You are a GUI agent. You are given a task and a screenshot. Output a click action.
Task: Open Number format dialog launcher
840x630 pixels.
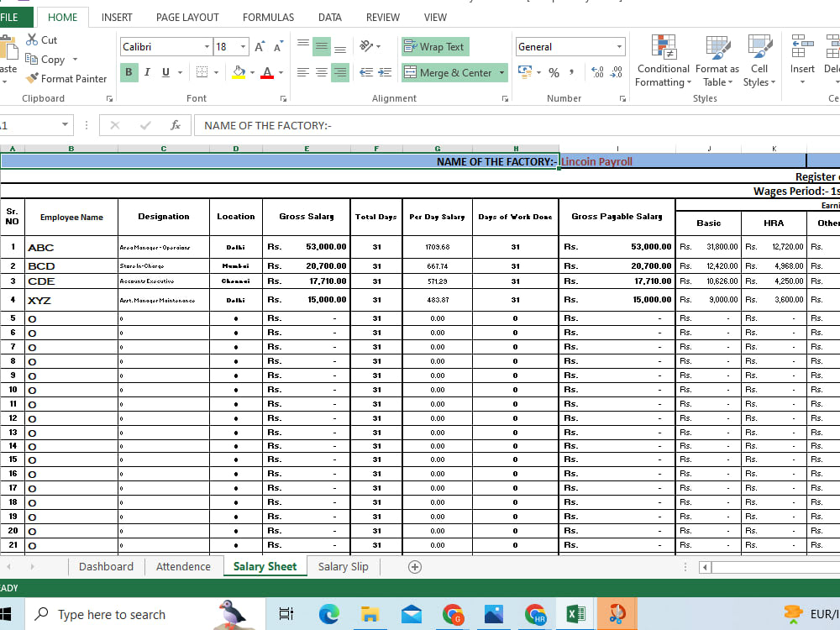[622, 98]
